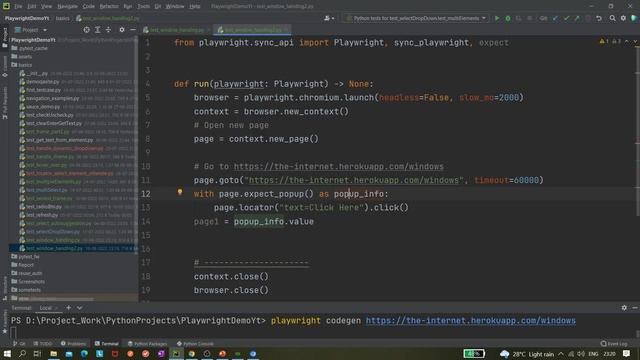Expand the assets folder
The width and height of the screenshot is (640, 360).
(x=25, y=57)
